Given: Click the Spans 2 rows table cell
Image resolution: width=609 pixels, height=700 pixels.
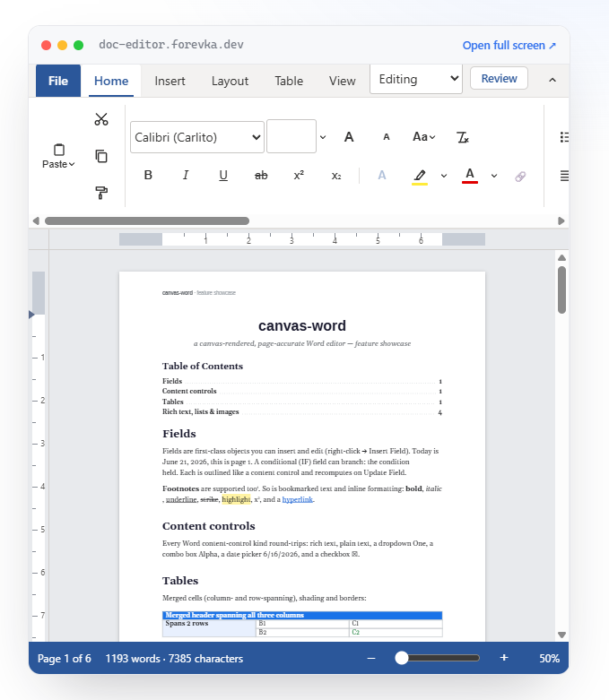Looking at the screenshot, I should [209, 628].
